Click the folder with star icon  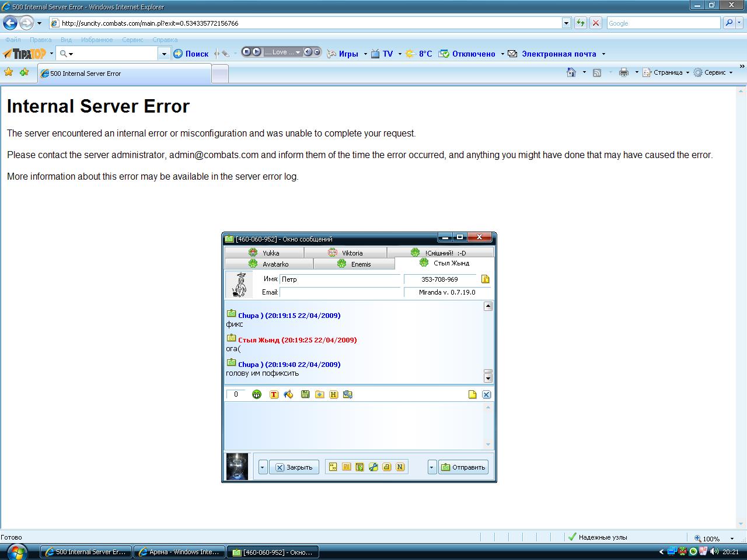[x=319, y=395]
